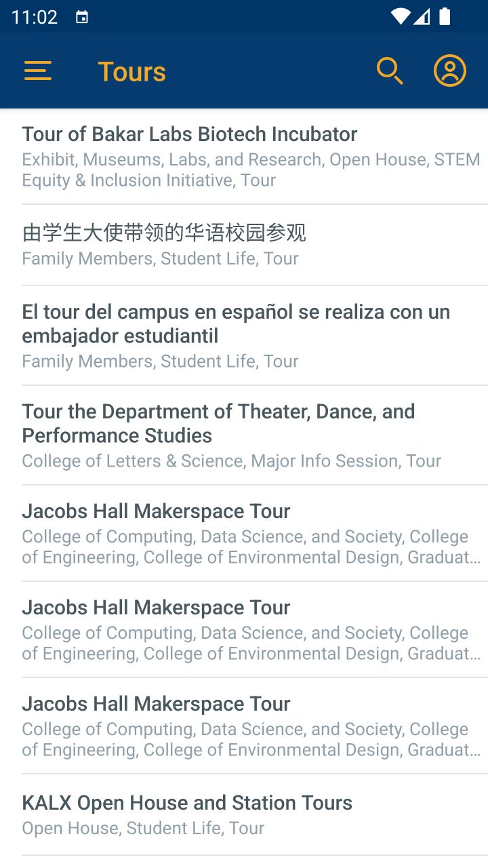Screen dimensions: 488x868
Task: Open the Chinese-language campus tour entry
Action: 164,233
